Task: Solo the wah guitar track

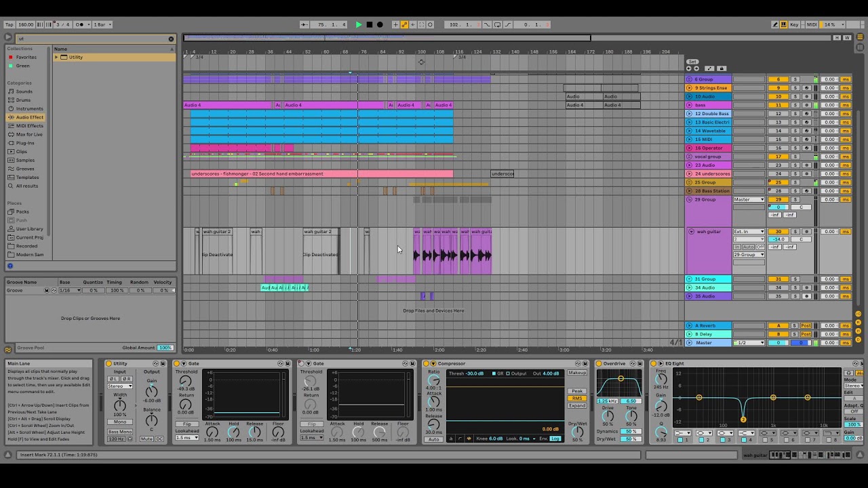Action: pyautogui.click(x=795, y=232)
